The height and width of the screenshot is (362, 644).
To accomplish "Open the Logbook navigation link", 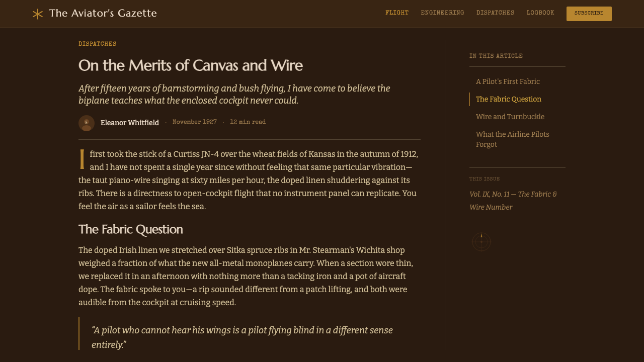I will click(540, 13).
